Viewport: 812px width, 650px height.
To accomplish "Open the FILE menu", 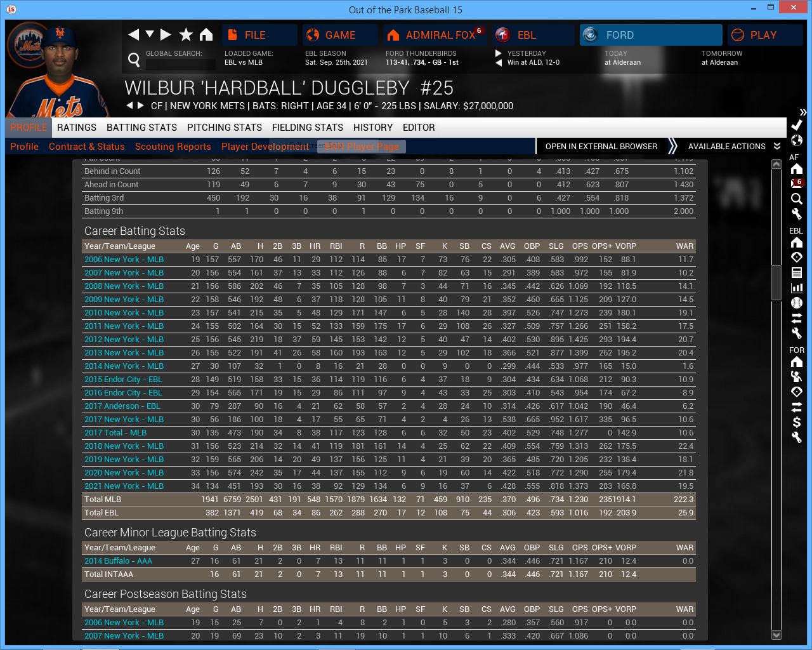I will 259,35.
